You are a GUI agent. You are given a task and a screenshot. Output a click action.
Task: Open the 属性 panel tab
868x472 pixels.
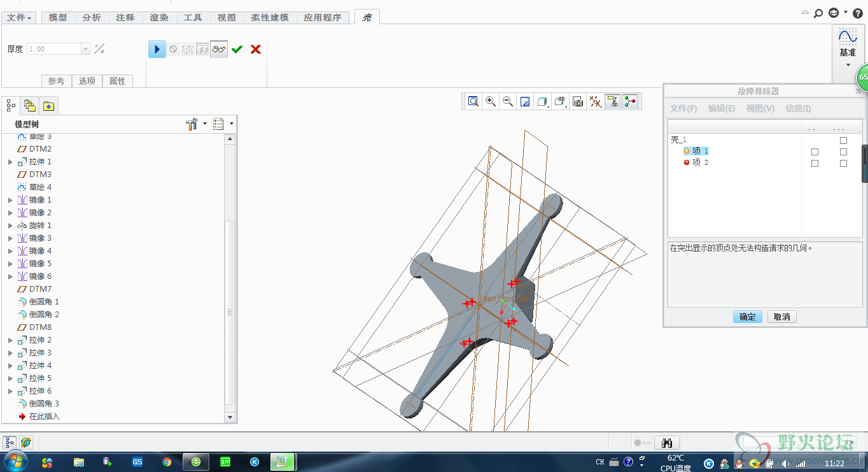(118, 81)
